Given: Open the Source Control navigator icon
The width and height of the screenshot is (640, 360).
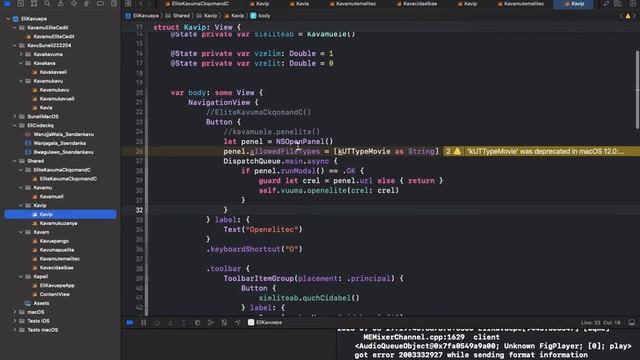Looking at the screenshot, I should click(20, 4).
